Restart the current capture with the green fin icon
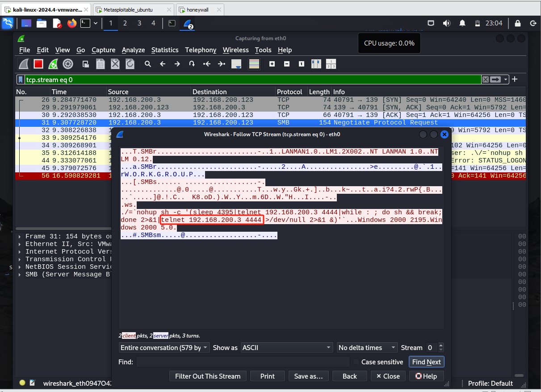This screenshot has width=541, height=392. pyautogui.click(x=53, y=64)
